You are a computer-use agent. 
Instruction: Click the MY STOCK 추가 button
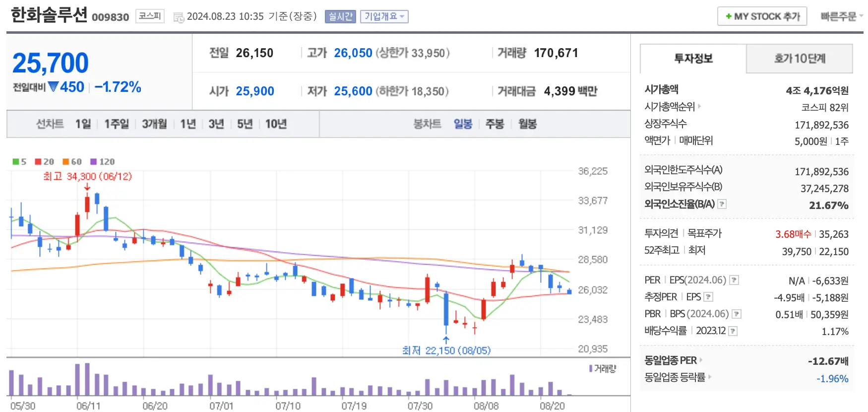tap(762, 16)
